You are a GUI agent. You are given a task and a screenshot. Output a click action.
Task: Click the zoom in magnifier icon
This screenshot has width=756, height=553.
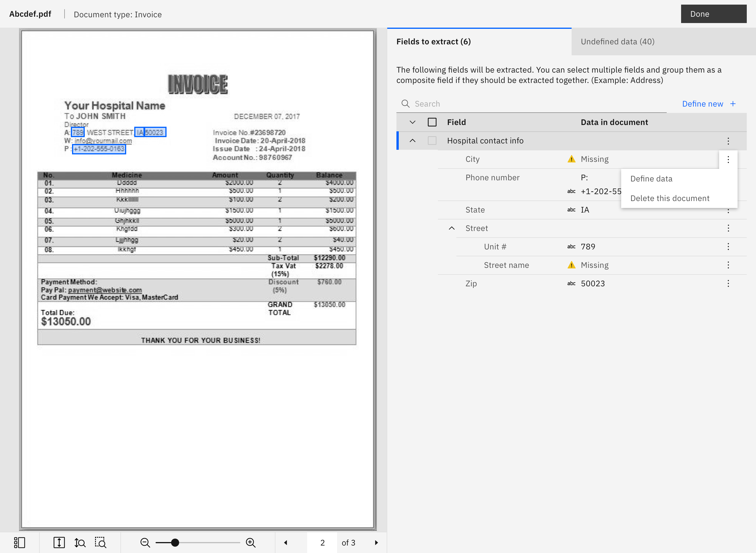251,542
